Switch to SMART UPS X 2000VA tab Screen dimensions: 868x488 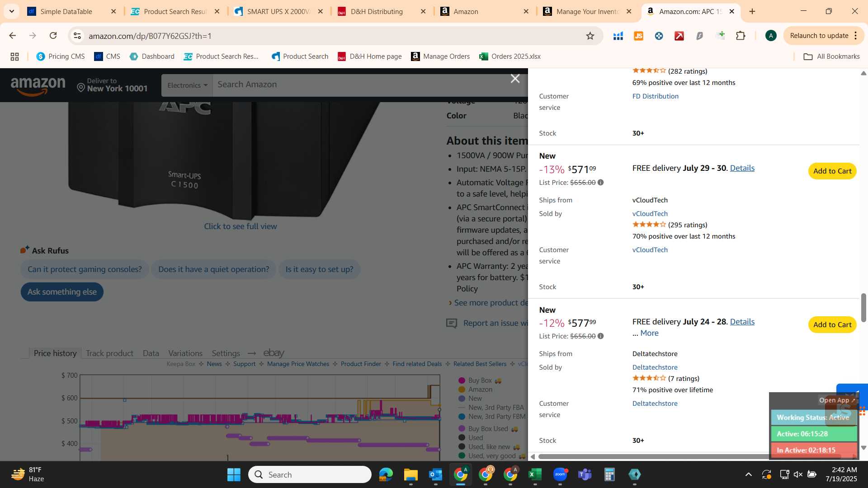click(278, 11)
